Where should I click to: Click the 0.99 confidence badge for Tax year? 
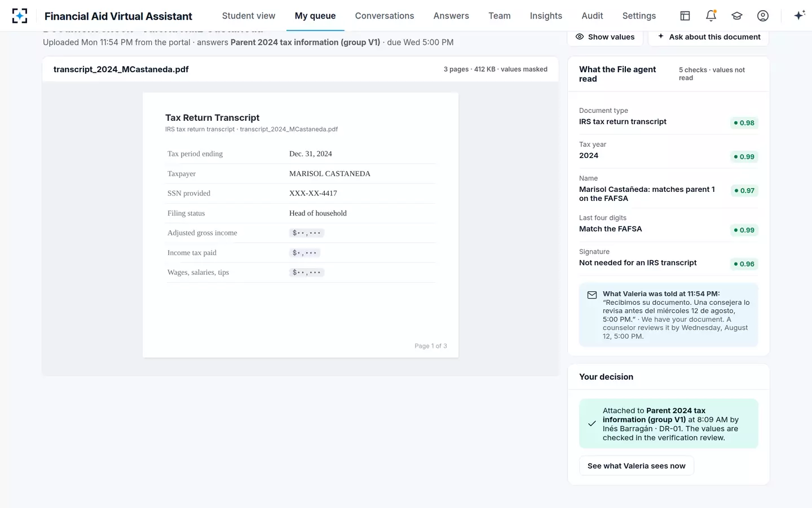(x=744, y=157)
